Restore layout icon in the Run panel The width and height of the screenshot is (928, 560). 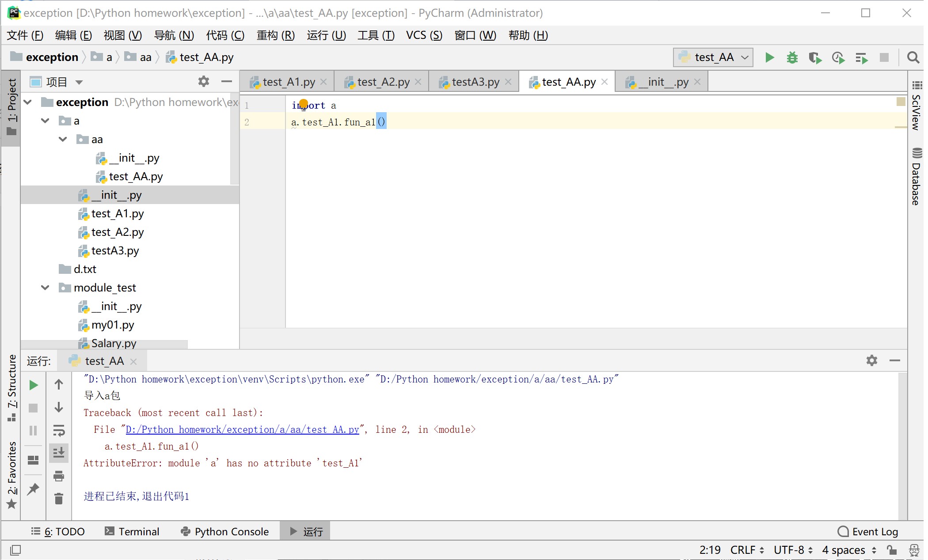[x=33, y=460]
